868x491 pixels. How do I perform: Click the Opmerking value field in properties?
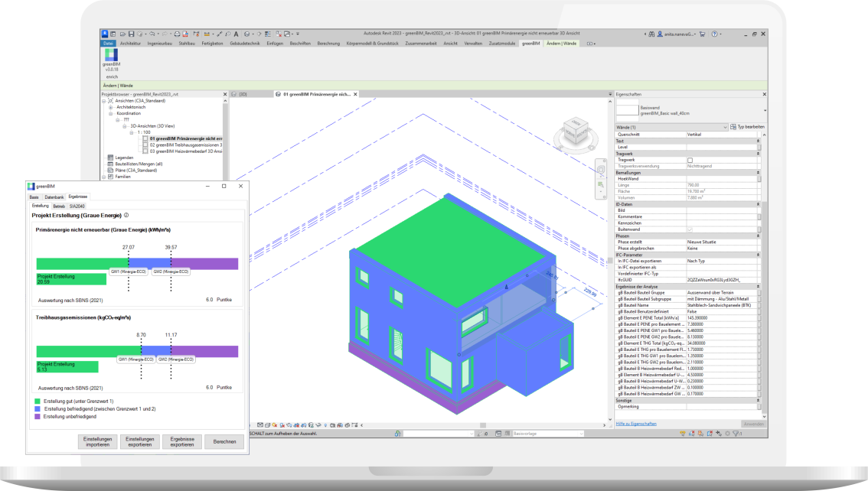tap(722, 406)
